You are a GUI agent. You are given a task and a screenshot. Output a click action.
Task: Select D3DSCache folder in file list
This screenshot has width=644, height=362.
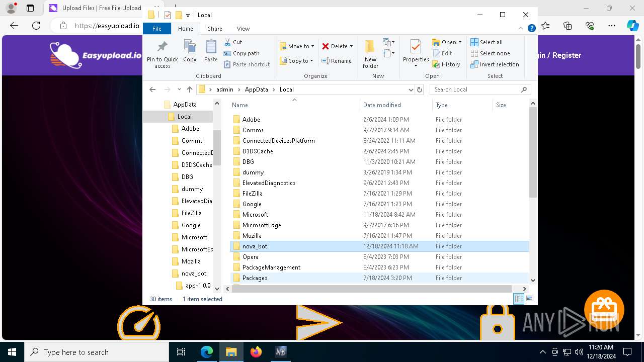(x=380, y=151)
